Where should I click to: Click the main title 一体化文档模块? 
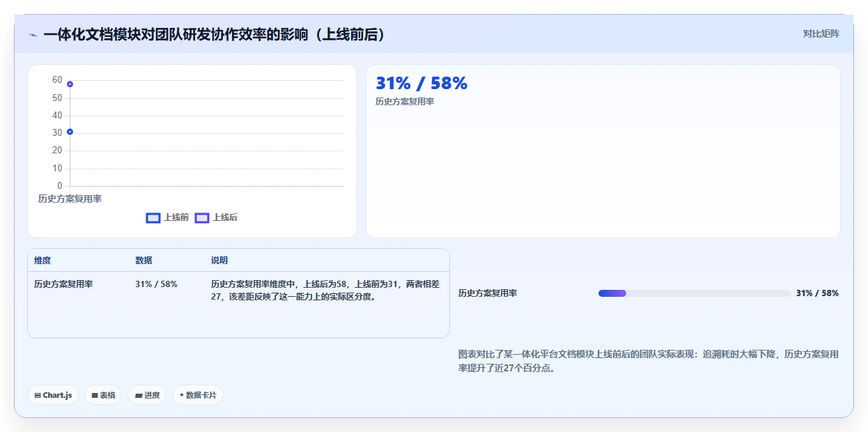215,35
